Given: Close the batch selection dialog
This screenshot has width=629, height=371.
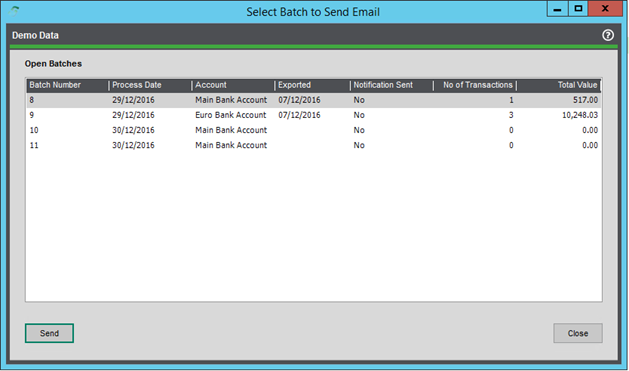Looking at the screenshot, I should point(578,333).
